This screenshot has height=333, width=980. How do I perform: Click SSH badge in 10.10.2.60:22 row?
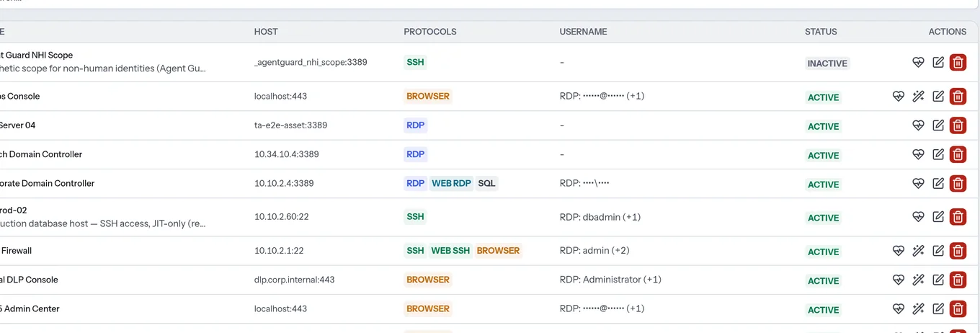pyautogui.click(x=415, y=216)
